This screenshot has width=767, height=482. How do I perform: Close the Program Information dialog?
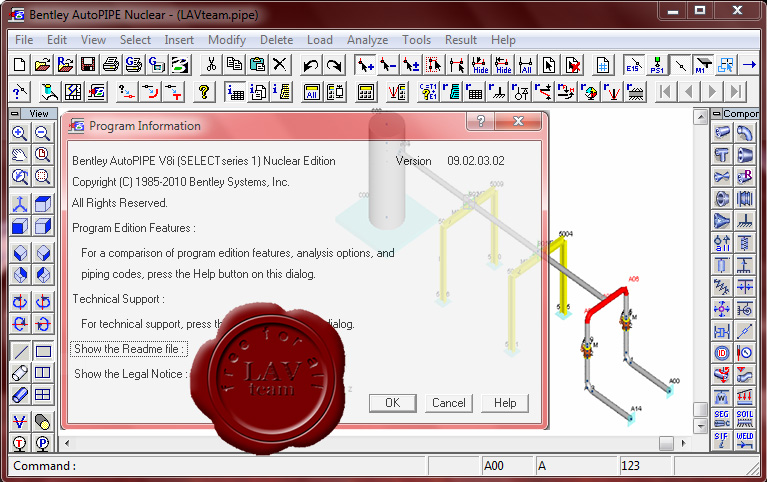(x=518, y=121)
